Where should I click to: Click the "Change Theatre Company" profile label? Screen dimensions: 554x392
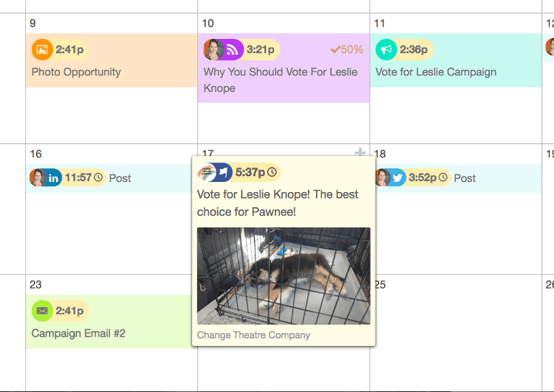point(253,335)
